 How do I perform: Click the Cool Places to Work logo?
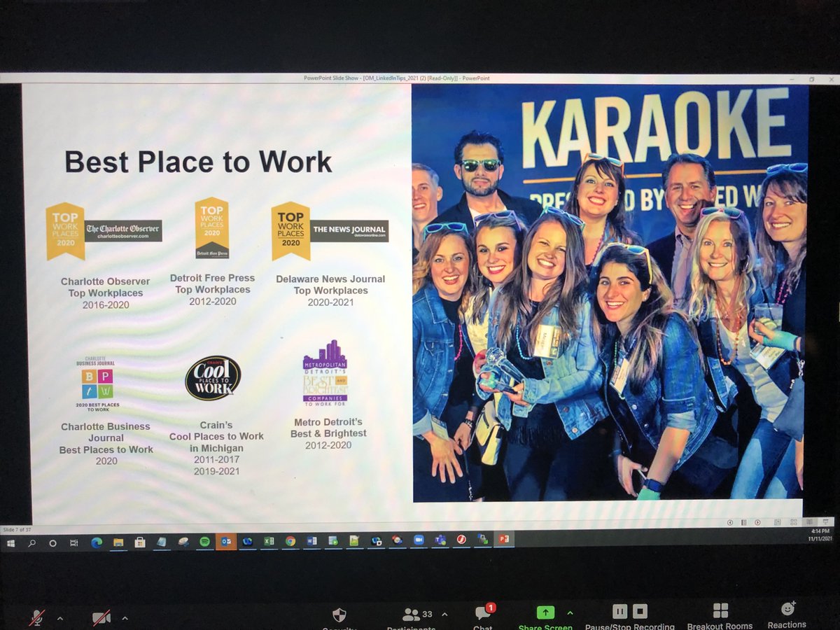[x=213, y=378]
